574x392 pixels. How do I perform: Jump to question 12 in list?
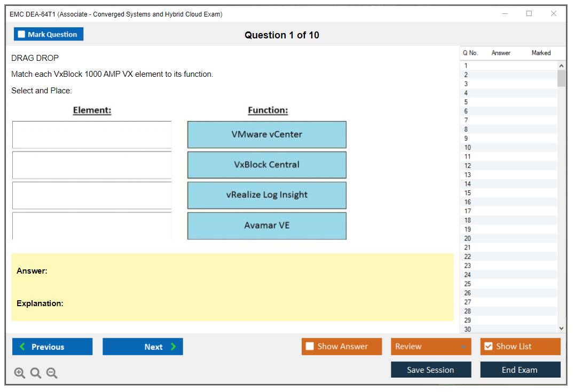468,166
